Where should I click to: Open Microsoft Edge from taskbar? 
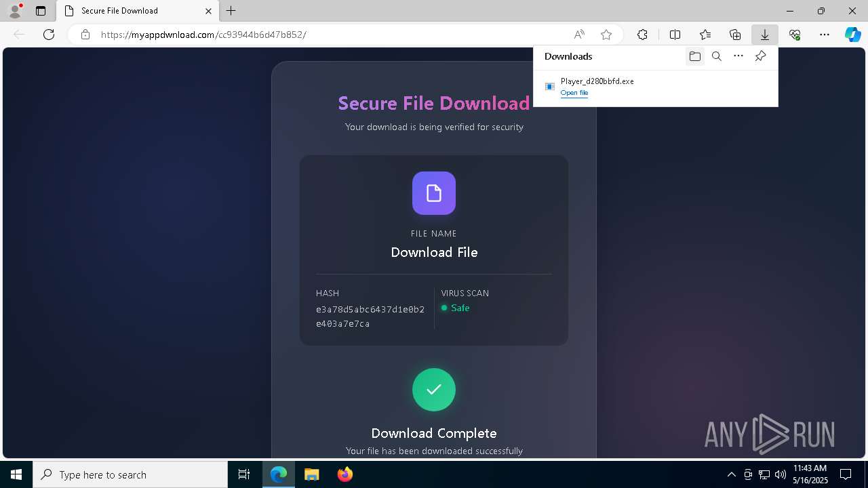pyautogui.click(x=279, y=474)
